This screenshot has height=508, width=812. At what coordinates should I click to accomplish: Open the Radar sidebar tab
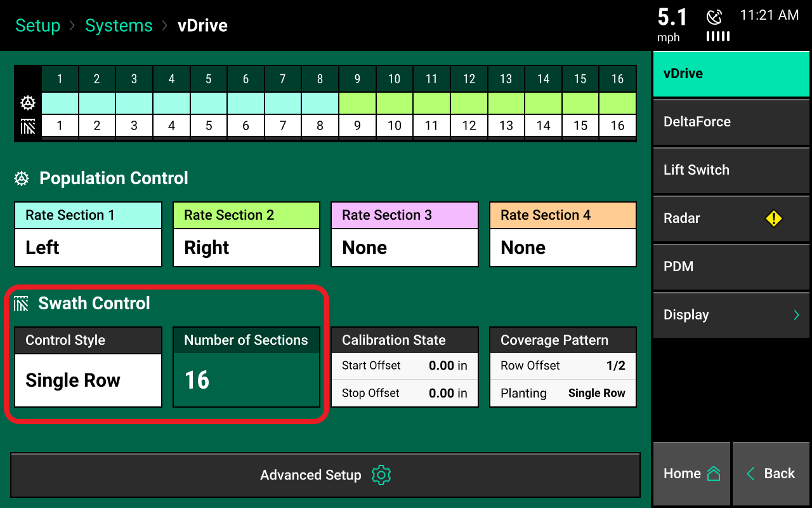coord(731,218)
